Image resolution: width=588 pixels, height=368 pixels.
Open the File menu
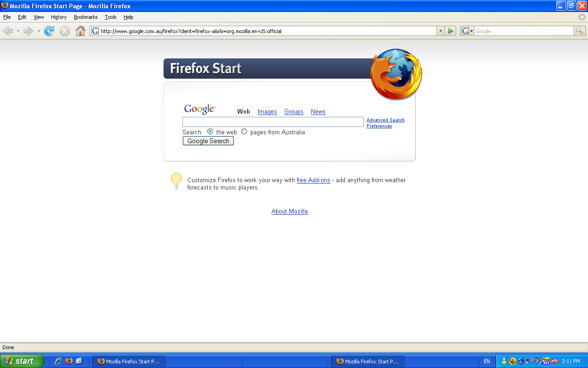point(7,17)
